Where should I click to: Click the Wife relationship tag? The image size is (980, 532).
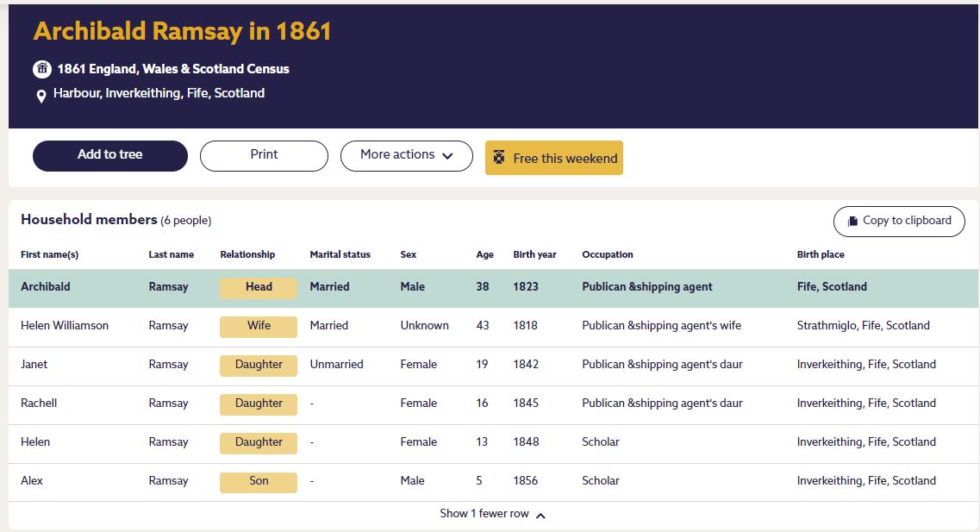click(x=259, y=326)
